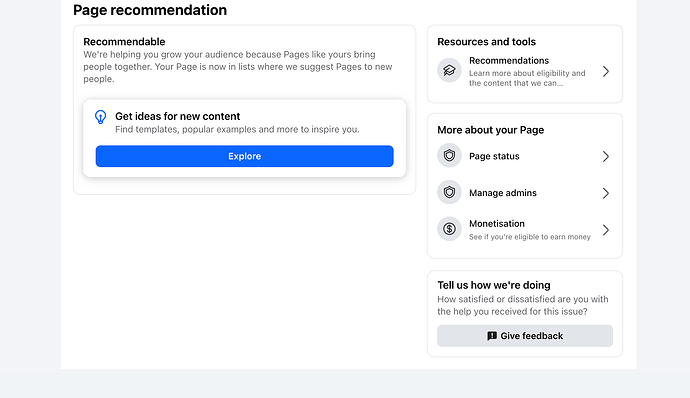Screen dimensions: 690x398
Task: Click the lightbulb ideas icon
Action: (x=100, y=117)
